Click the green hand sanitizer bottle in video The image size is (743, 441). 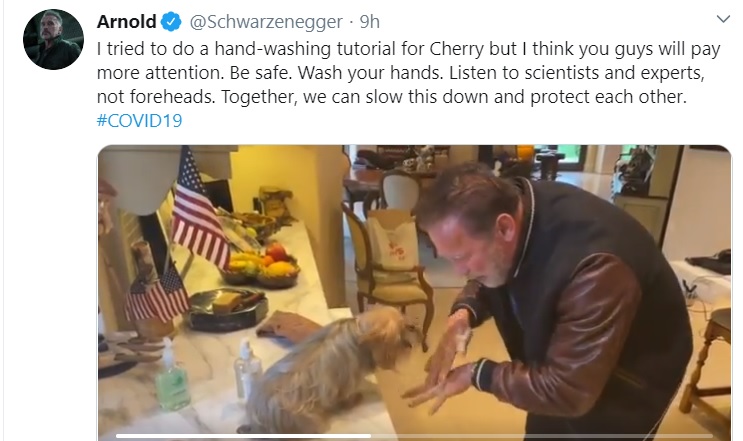[172, 377]
